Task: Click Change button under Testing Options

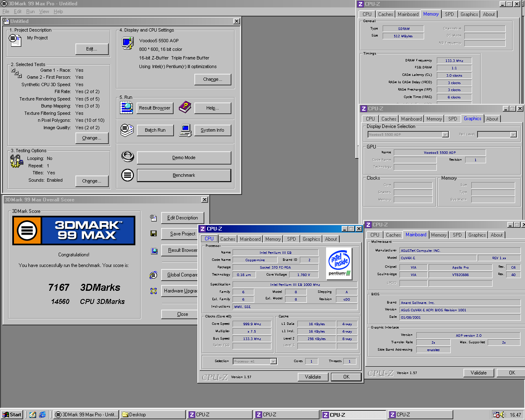Action: [92, 181]
